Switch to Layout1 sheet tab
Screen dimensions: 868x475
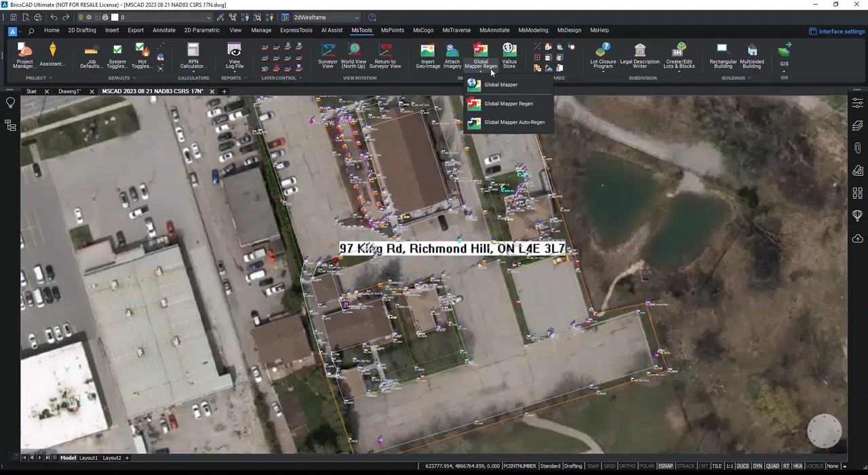pyautogui.click(x=88, y=458)
